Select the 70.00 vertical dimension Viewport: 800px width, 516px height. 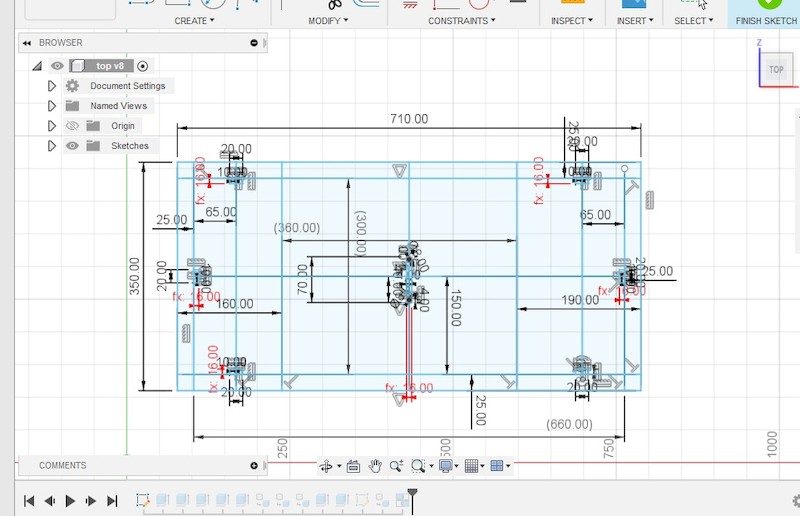point(303,279)
